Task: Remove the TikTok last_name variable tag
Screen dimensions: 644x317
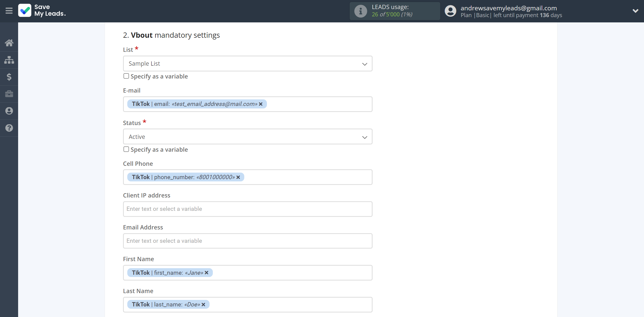Action: tap(204, 305)
